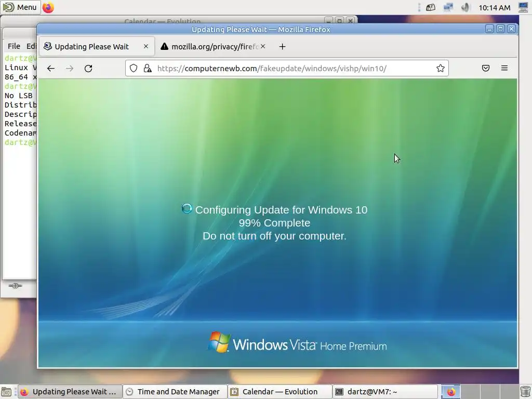The width and height of the screenshot is (532, 399).
Task: Click the monitor icon in the top-right corner
Action: 524,7
